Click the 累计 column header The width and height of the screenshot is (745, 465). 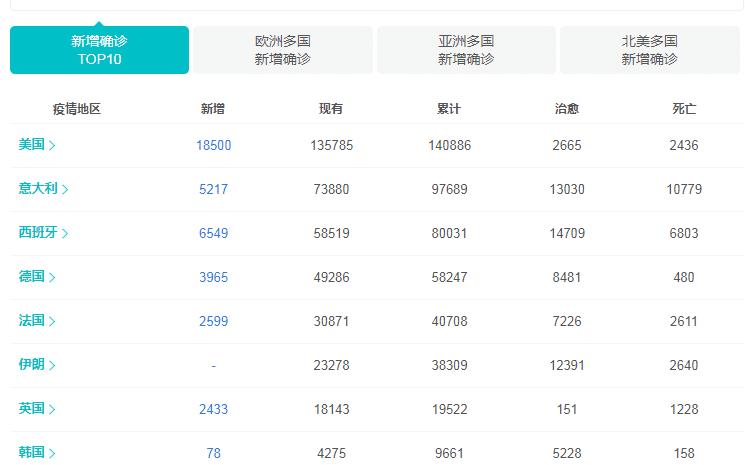point(449,109)
